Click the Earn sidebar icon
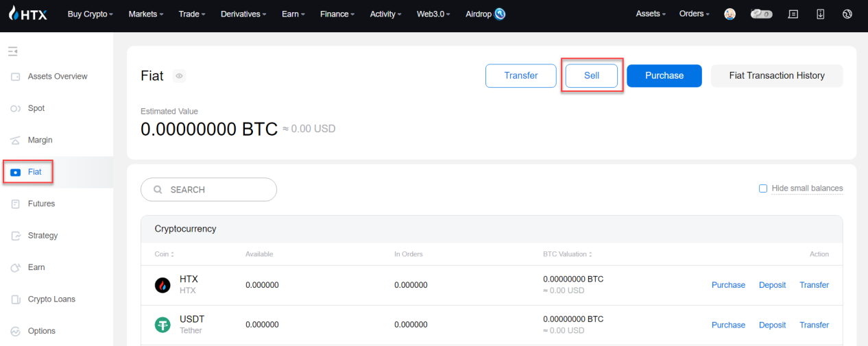Viewport: 868px width, 346px height. click(x=15, y=268)
